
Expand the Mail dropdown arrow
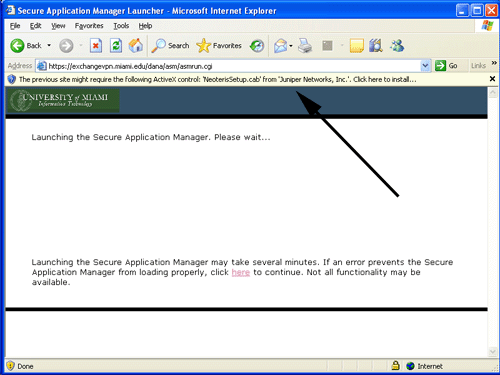[x=291, y=46]
